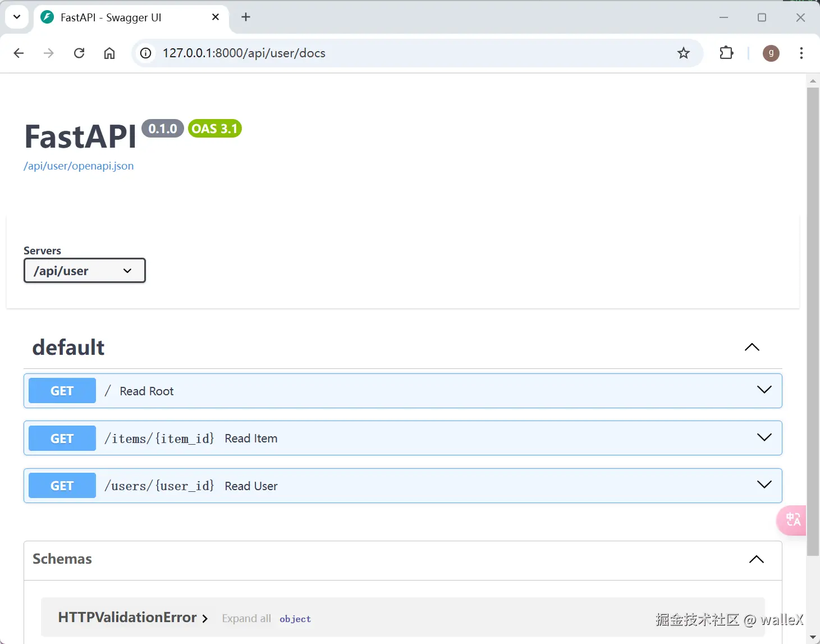View site information icon in address bar
Screen dimensions: 820x644
point(146,53)
